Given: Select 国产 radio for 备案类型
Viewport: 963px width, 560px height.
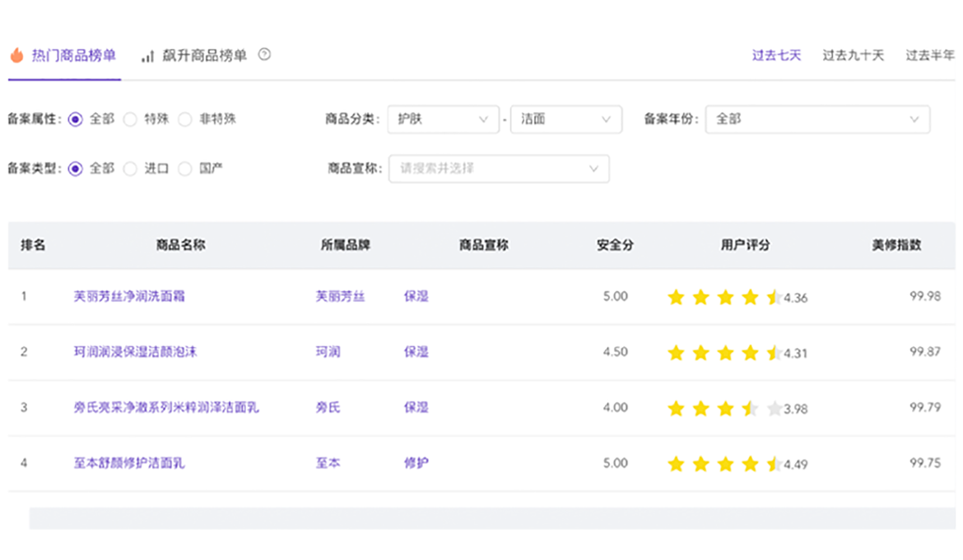Looking at the screenshot, I should [185, 169].
